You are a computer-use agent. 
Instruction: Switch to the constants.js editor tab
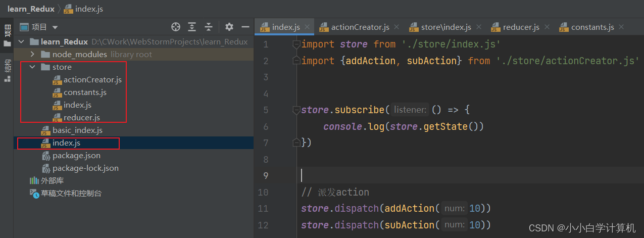pos(592,27)
